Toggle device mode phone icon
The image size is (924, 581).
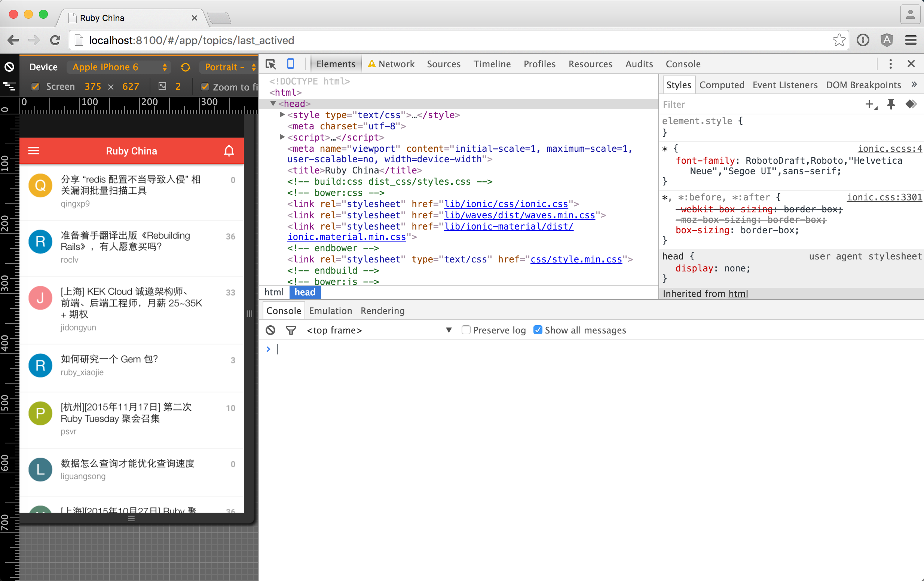coord(290,64)
